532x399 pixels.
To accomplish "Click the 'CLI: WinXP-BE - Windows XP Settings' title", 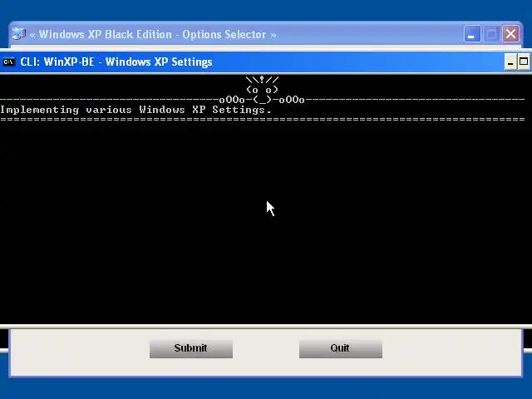I will coord(116,62).
